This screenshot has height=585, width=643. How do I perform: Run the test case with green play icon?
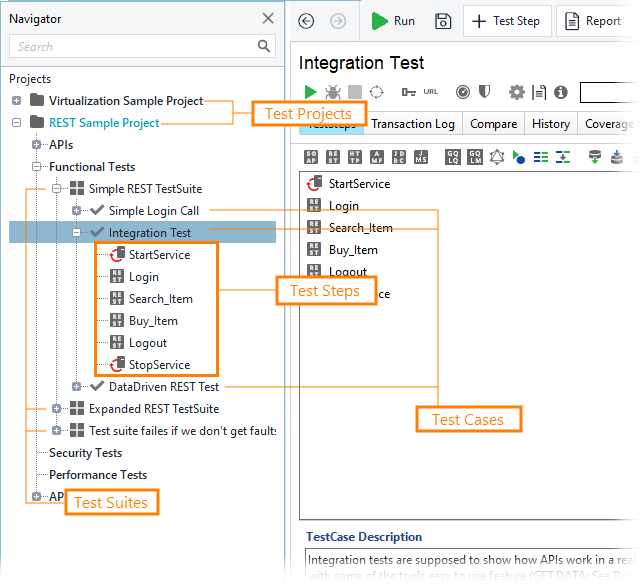coord(310,92)
